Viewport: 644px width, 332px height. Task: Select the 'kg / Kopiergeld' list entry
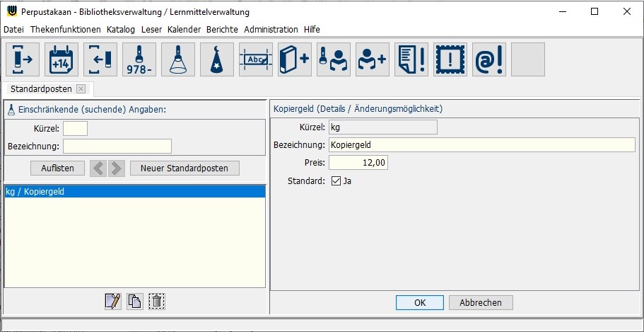click(x=134, y=192)
